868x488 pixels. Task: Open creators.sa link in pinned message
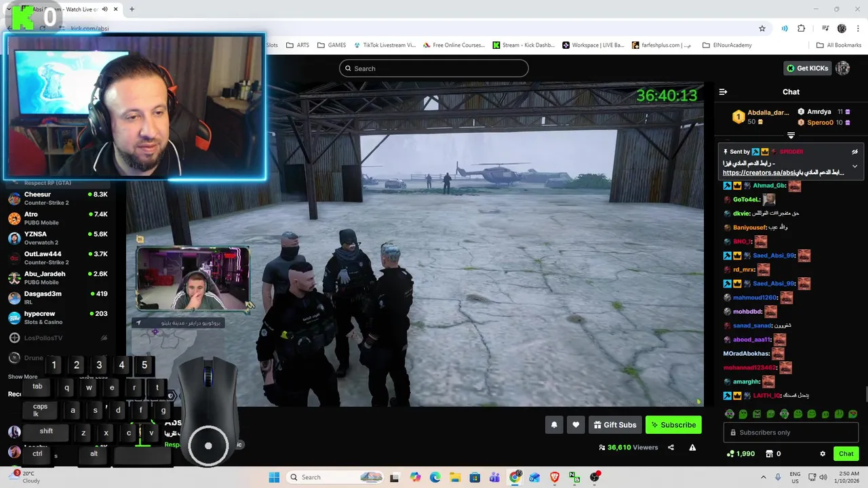click(783, 173)
